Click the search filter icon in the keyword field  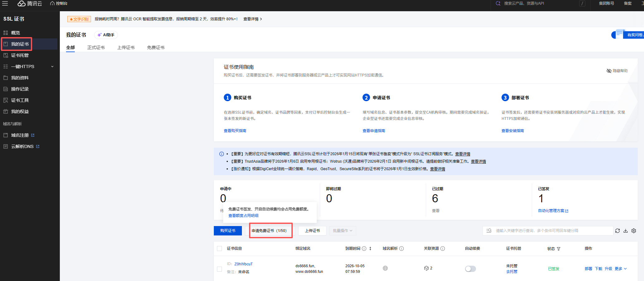pos(489,231)
